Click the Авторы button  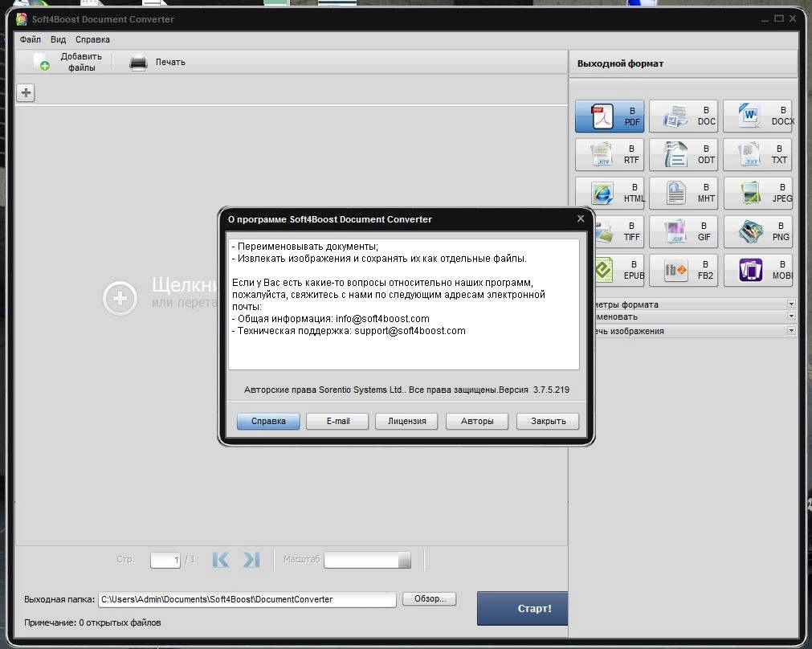point(477,421)
